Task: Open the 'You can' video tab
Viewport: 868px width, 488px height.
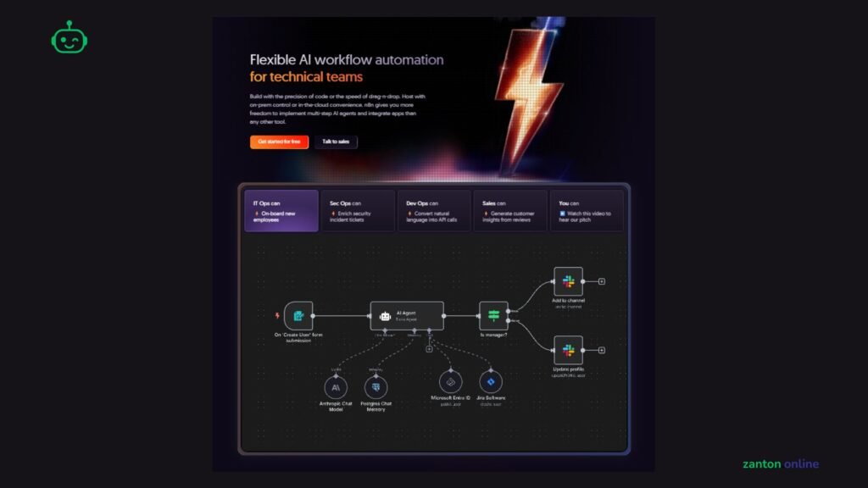Action: pyautogui.click(x=587, y=211)
